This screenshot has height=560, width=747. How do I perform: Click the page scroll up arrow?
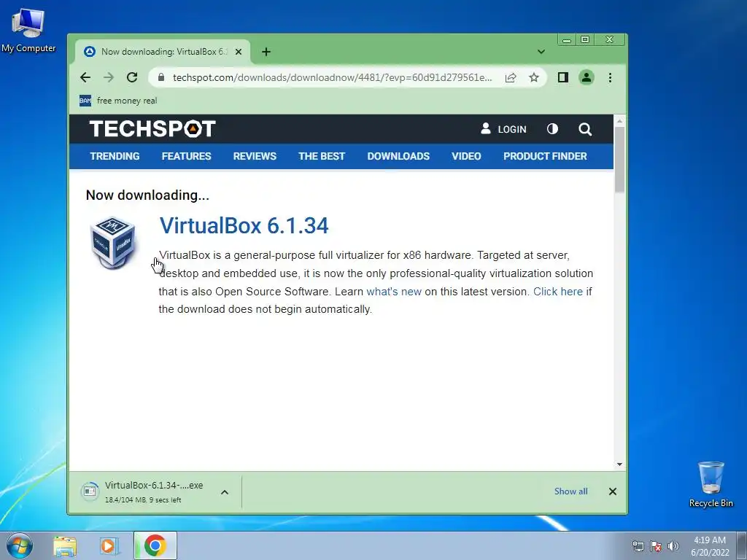coord(619,121)
